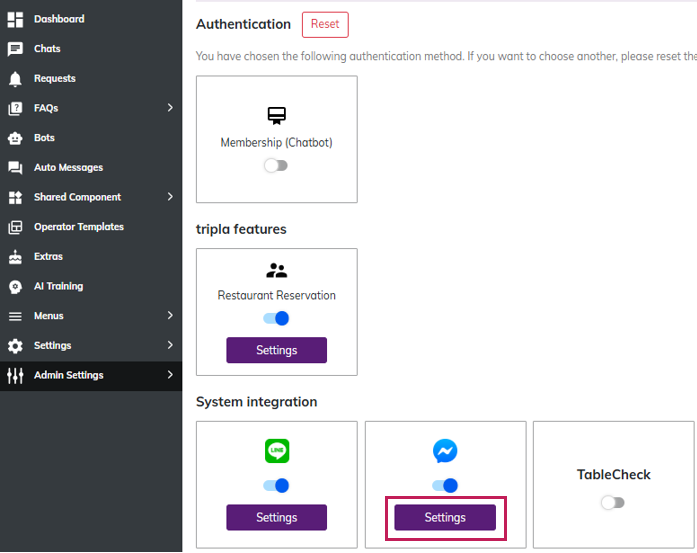Expand the Shared Component submenu arrow
697x553 pixels.
pyautogui.click(x=170, y=197)
